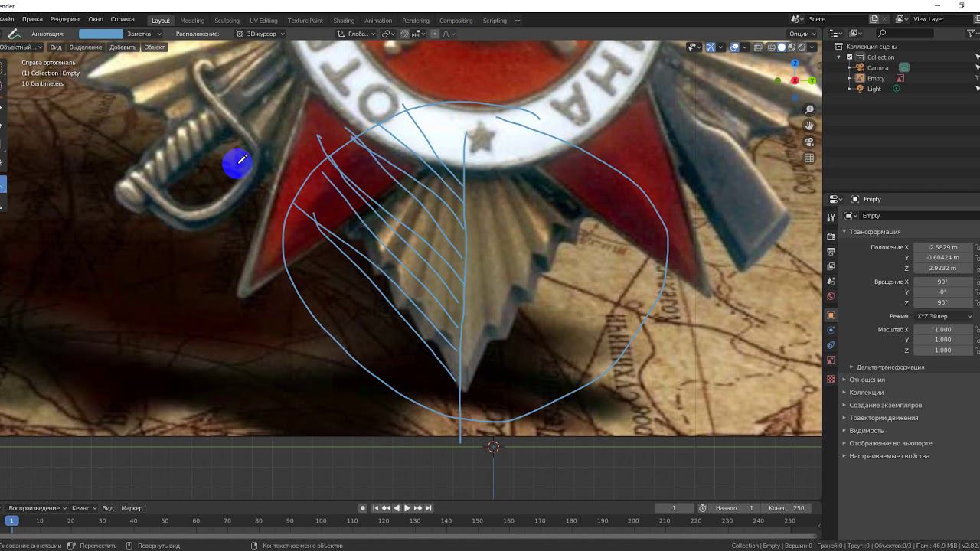Select the Camera object in outliner
Viewport: 980px width, 551px height.
tap(877, 67)
